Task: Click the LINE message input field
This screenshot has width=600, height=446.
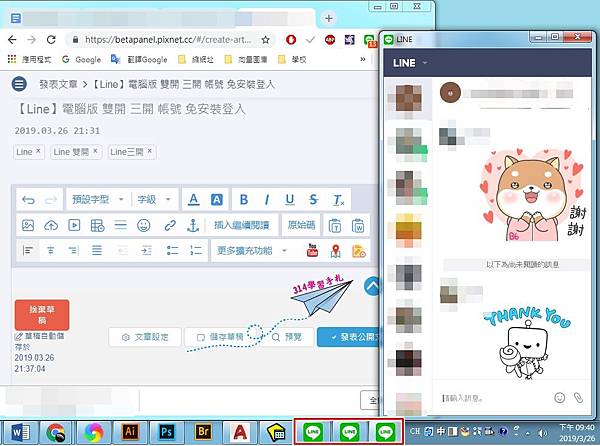Action: (x=494, y=398)
